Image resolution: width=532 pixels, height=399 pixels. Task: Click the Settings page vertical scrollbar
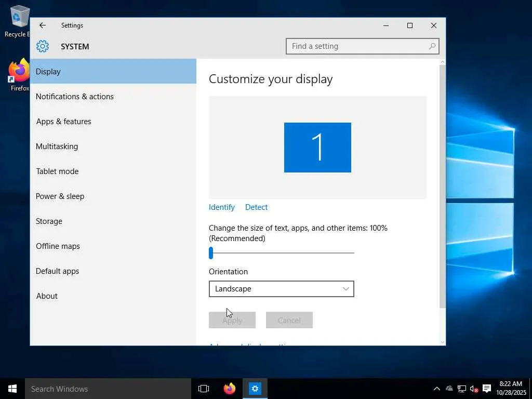(x=442, y=187)
